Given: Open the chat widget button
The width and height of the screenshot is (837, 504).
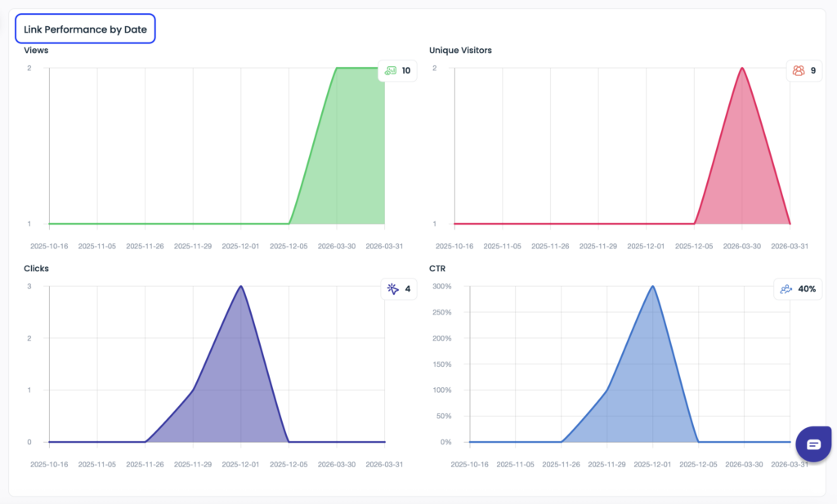Looking at the screenshot, I should (x=813, y=444).
